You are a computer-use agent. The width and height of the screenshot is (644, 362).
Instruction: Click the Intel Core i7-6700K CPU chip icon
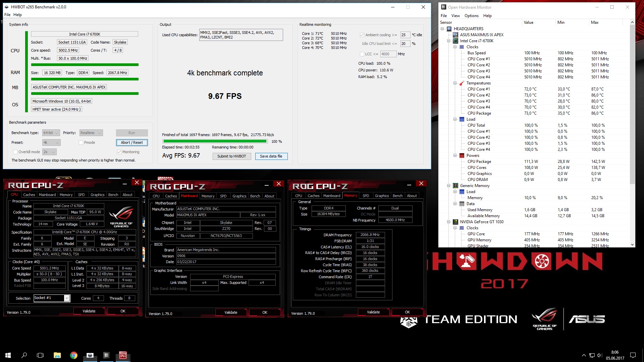tap(455, 41)
